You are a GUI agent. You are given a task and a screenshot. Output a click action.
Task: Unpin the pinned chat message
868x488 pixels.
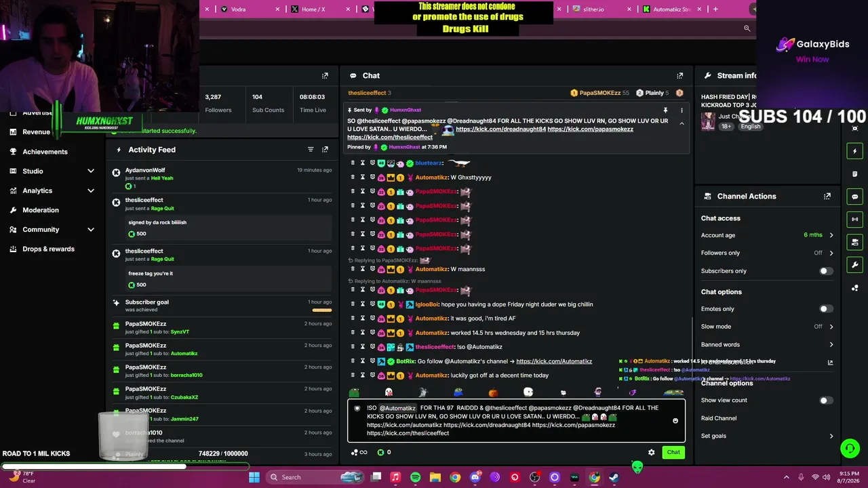tap(665, 110)
